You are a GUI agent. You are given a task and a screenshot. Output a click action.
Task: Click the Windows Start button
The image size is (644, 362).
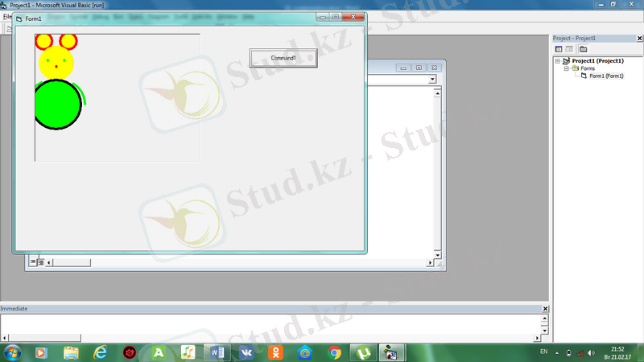click(x=14, y=352)
